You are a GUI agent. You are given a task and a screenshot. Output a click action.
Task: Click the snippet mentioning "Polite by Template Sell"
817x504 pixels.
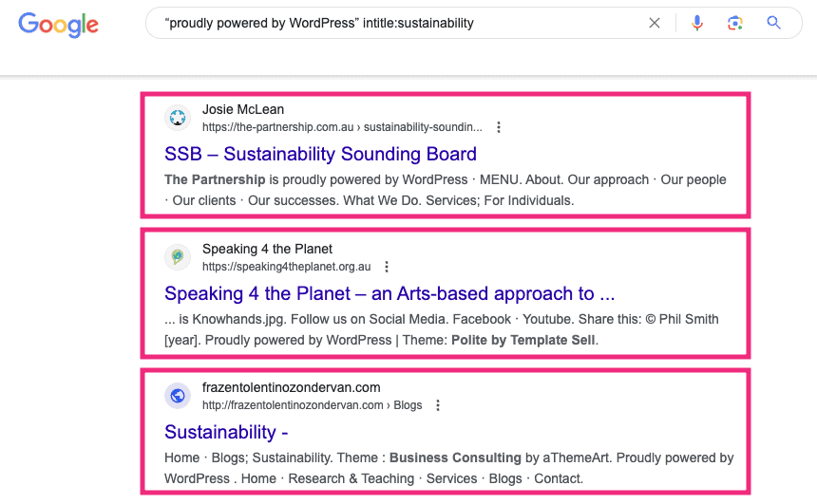[442, 329]
